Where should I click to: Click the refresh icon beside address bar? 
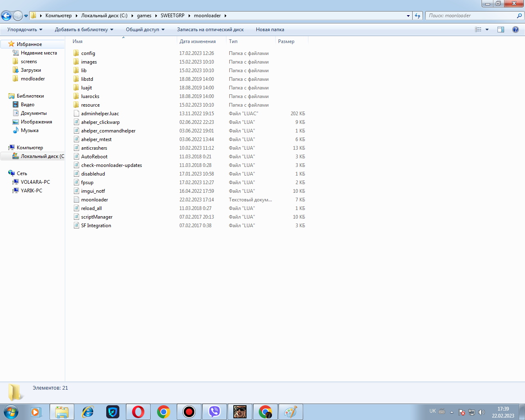click(x=418, y=16)
